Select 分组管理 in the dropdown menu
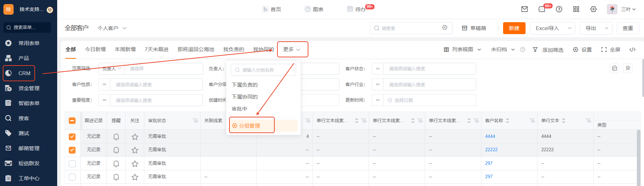 249,126
